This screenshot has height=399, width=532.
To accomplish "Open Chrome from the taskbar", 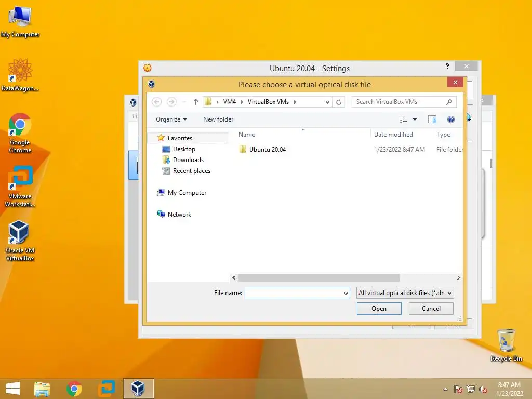I will (74, 389).
